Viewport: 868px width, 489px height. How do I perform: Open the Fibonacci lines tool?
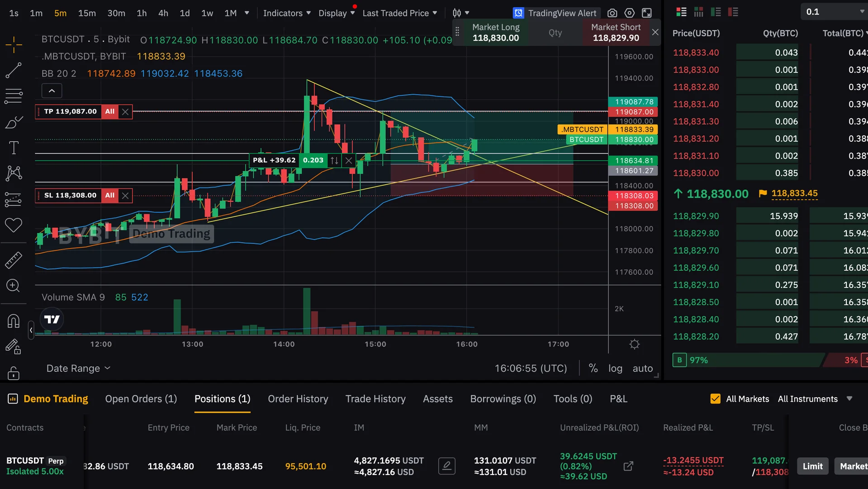[14, 96]
